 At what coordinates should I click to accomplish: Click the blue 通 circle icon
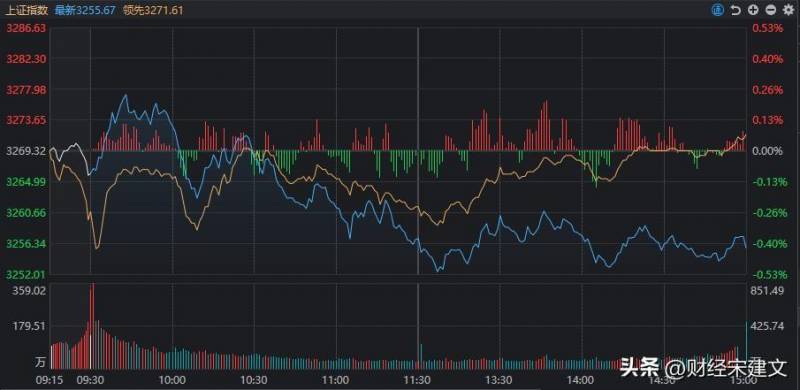point(718,10)
